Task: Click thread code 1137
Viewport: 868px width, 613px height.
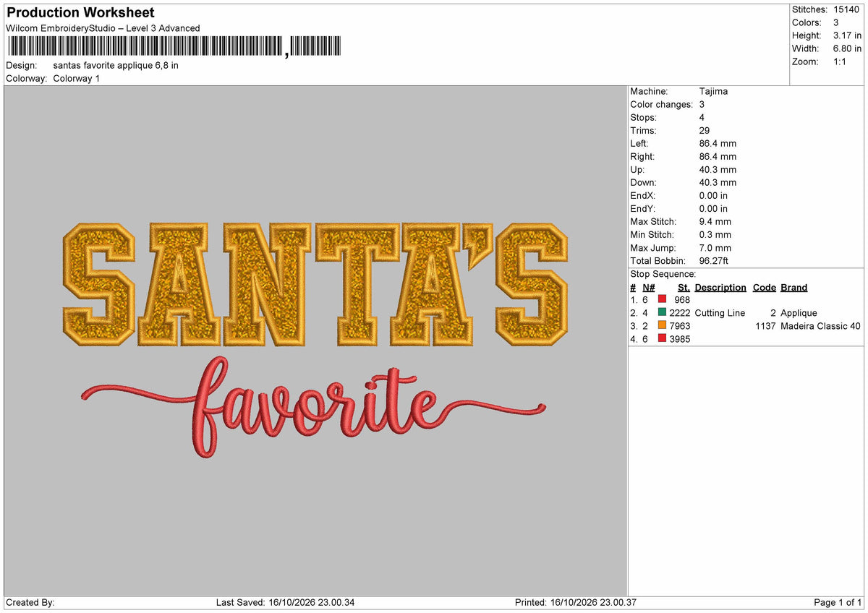Action: pos(765,325)
